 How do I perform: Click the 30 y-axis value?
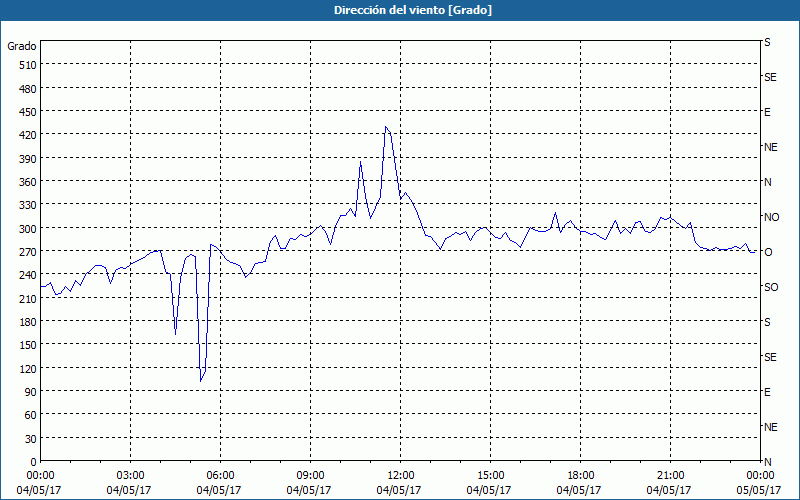coord(31,439)
